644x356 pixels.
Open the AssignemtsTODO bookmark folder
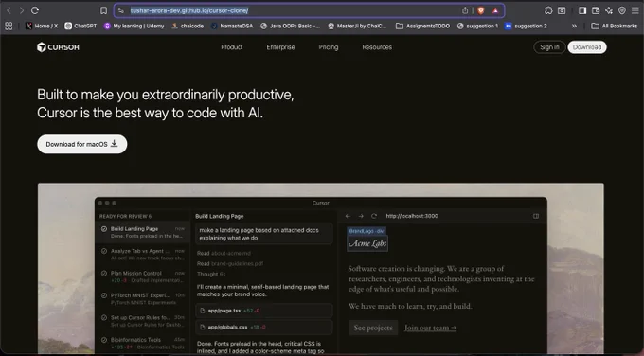[x=422, y=26]
